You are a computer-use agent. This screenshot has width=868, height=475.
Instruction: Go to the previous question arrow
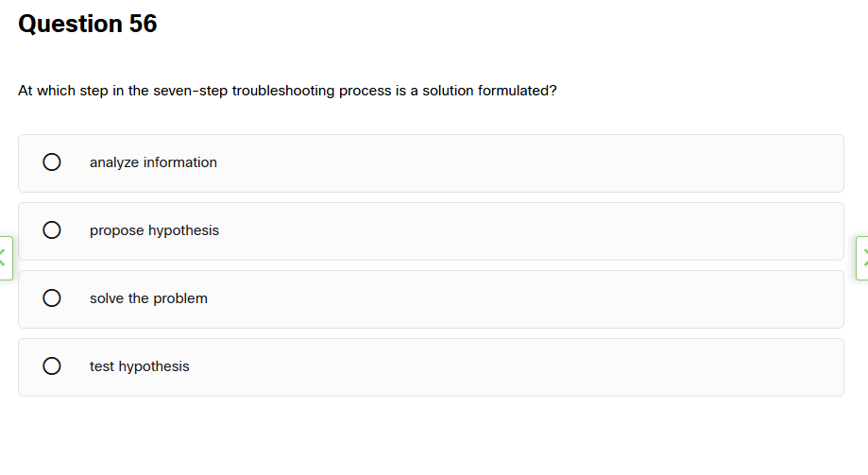[x=5, y=257]
